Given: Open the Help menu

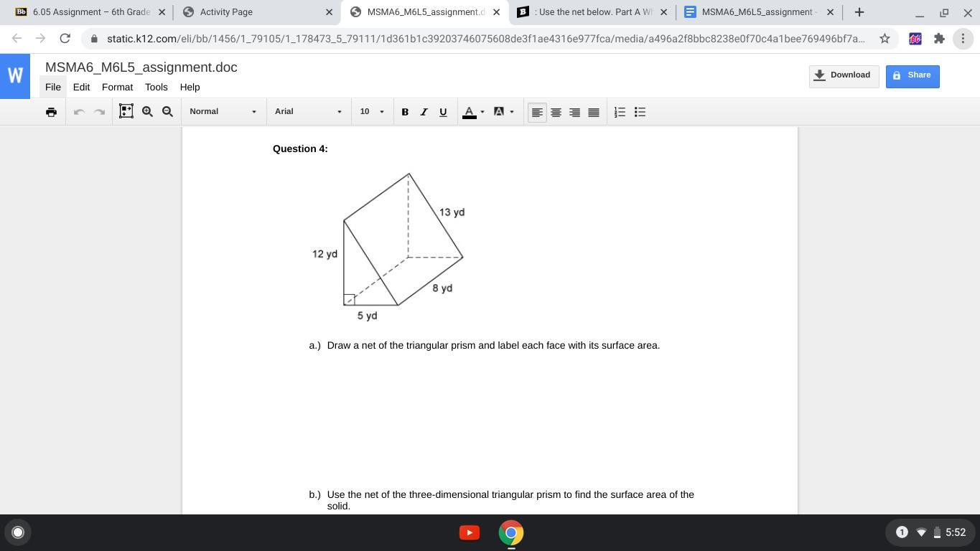Looking at the screenshot, I should click(x=190, y=87).
